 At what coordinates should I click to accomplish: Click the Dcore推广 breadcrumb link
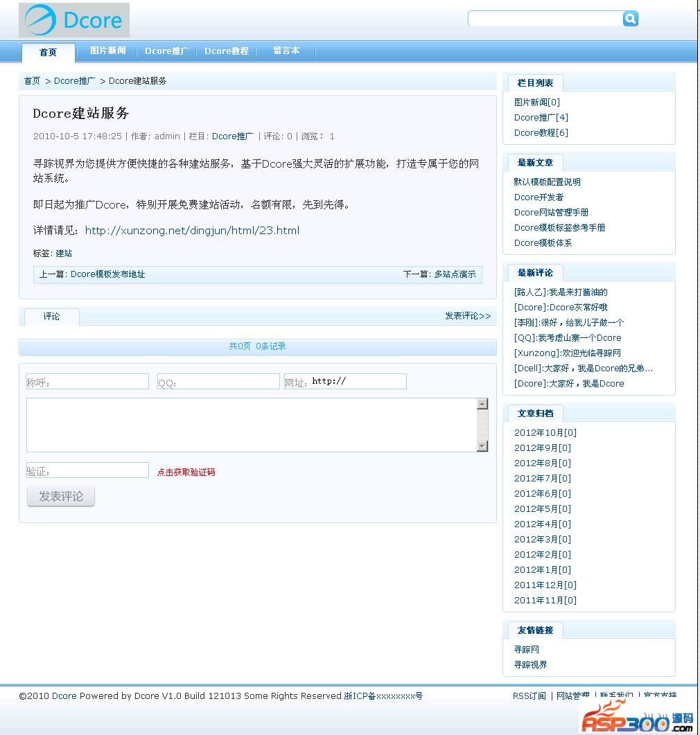(74, 80)
